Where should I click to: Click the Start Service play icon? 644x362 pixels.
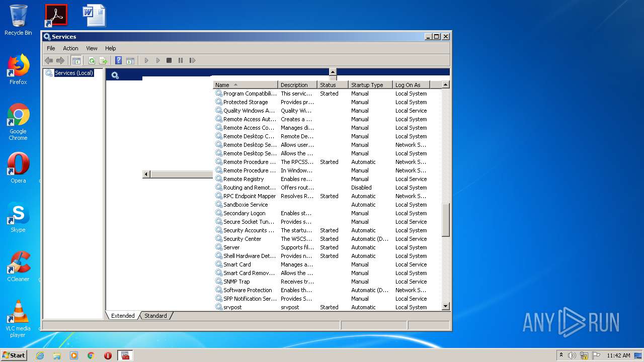(146, 60)
